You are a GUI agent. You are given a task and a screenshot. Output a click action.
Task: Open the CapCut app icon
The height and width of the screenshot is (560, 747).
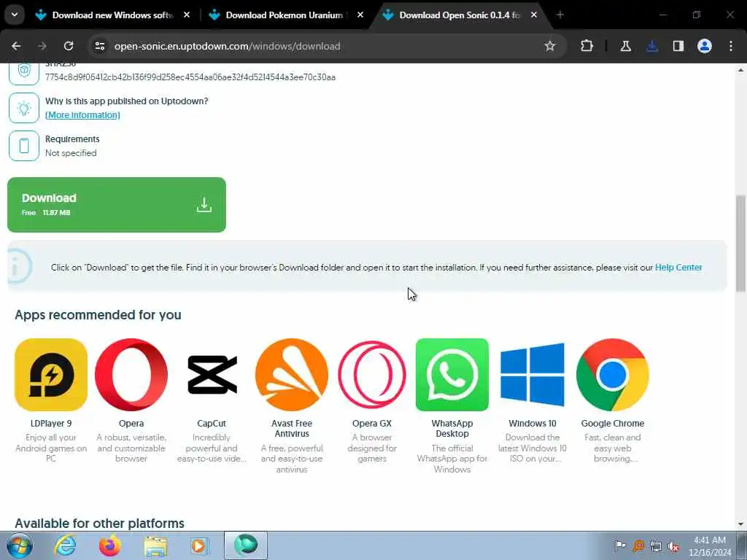click(x=212, y=375)
